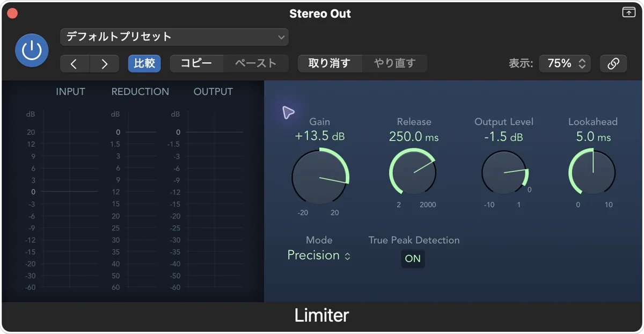Click the 表示: label
Viewport: 644px width, 334px height.
click(x=521, y=63)
